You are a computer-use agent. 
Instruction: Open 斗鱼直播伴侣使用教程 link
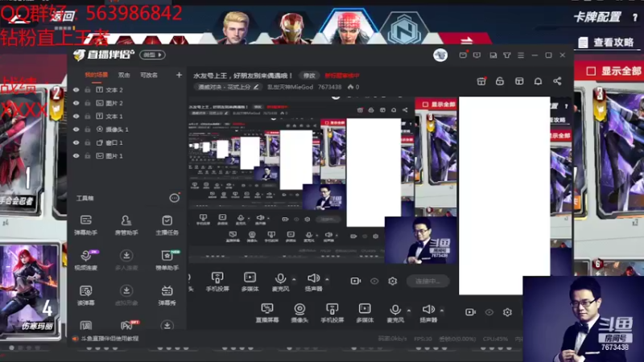(x=109, y=339)
